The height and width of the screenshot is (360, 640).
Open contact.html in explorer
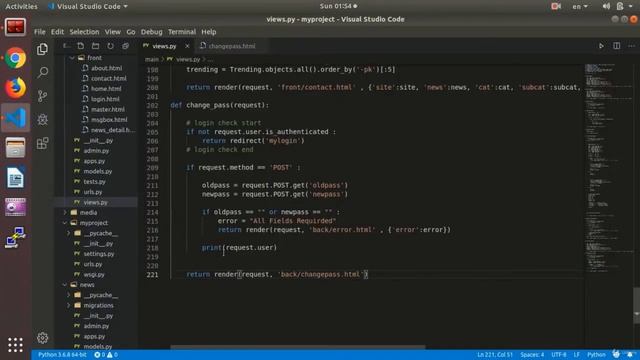coord(109,78)
